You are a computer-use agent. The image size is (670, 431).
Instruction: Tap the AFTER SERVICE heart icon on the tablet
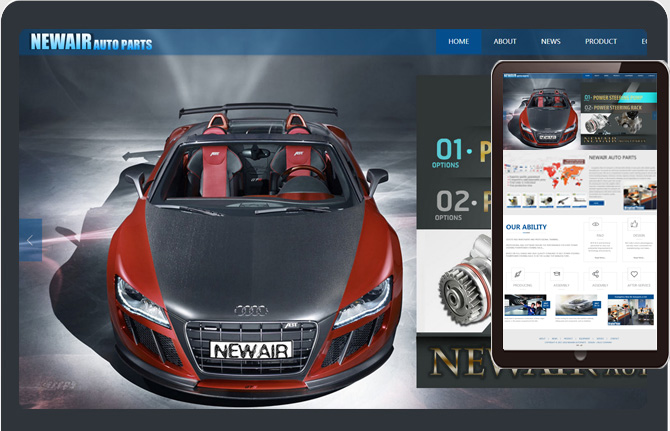[634, 274]
